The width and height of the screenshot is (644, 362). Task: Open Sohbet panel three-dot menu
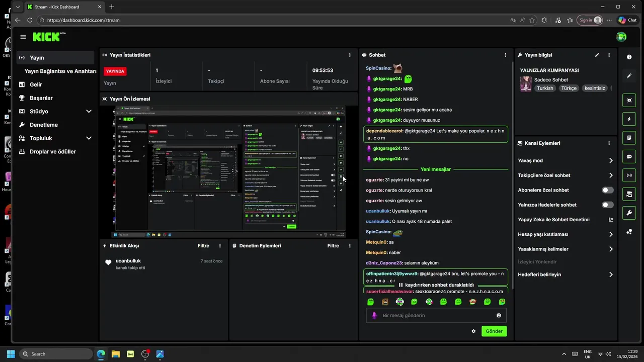point(505,55)
